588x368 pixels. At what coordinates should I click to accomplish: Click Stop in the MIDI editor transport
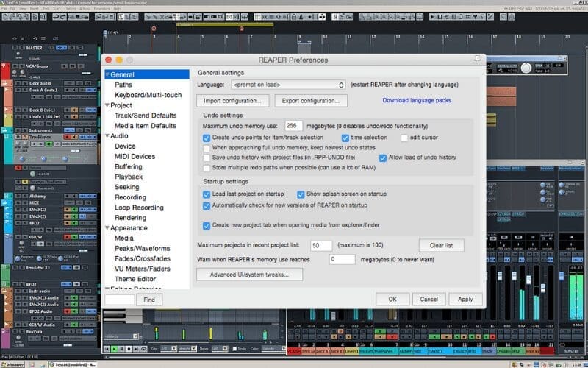point(129,349)
